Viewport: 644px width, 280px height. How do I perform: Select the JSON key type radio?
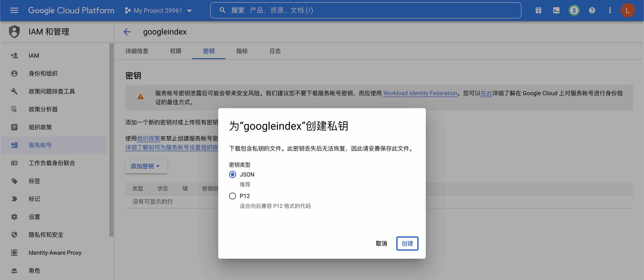point(233,174)
